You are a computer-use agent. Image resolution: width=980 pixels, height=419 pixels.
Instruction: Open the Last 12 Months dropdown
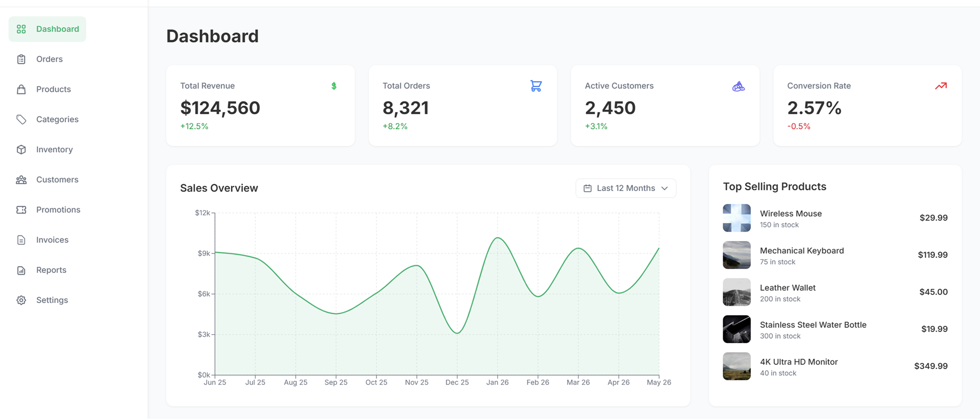(x=626, y=188)
